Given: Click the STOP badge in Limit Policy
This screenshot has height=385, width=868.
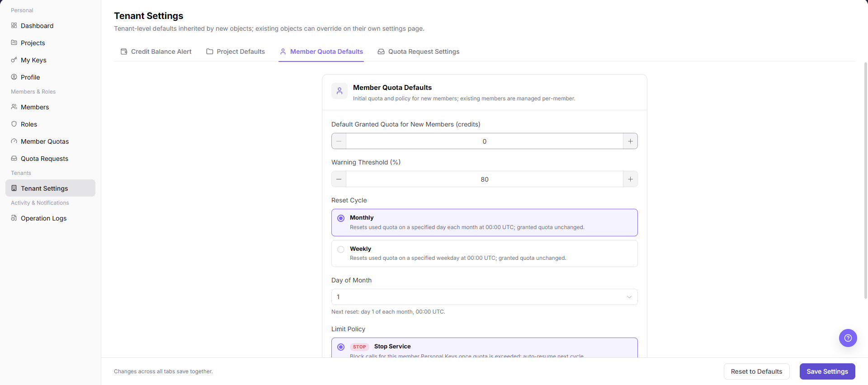Looking at the screenshot, I should point(359,347).
